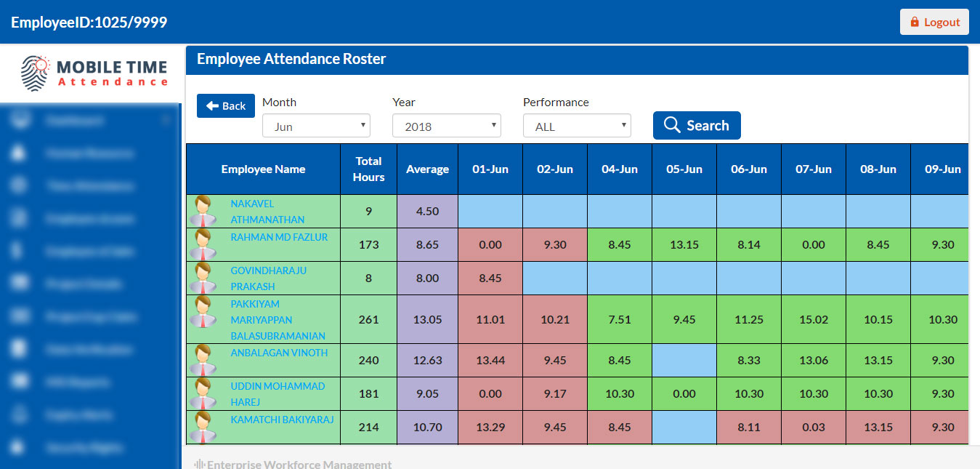Click Anbalagan Vinoth's avatar icon
The height and width of the screenshot is (469, 980).
tap(203, 360)
